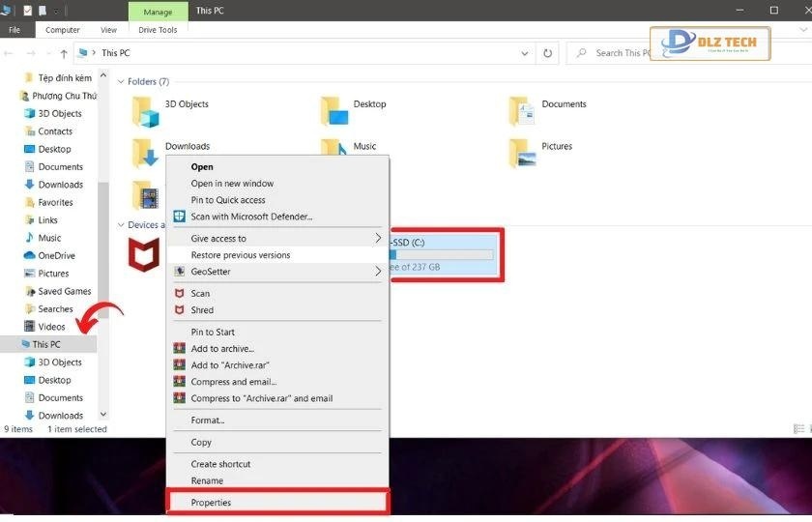Open the address bar history dropdown

click(x=526, y=53)
